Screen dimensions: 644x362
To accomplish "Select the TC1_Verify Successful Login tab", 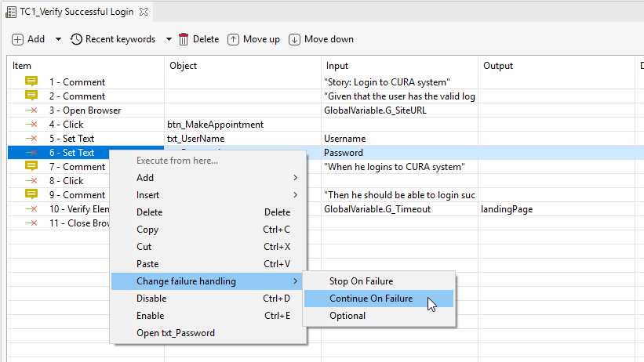I will (x=76, y=12).
